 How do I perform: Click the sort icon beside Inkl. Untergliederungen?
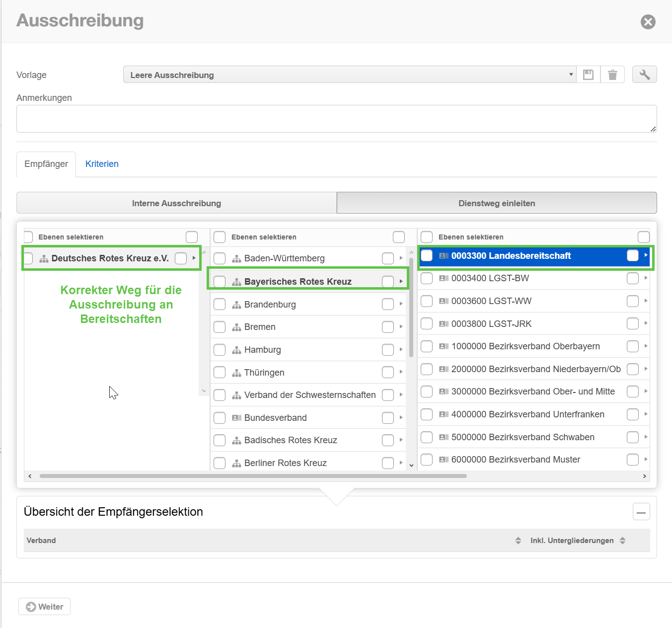622,541
